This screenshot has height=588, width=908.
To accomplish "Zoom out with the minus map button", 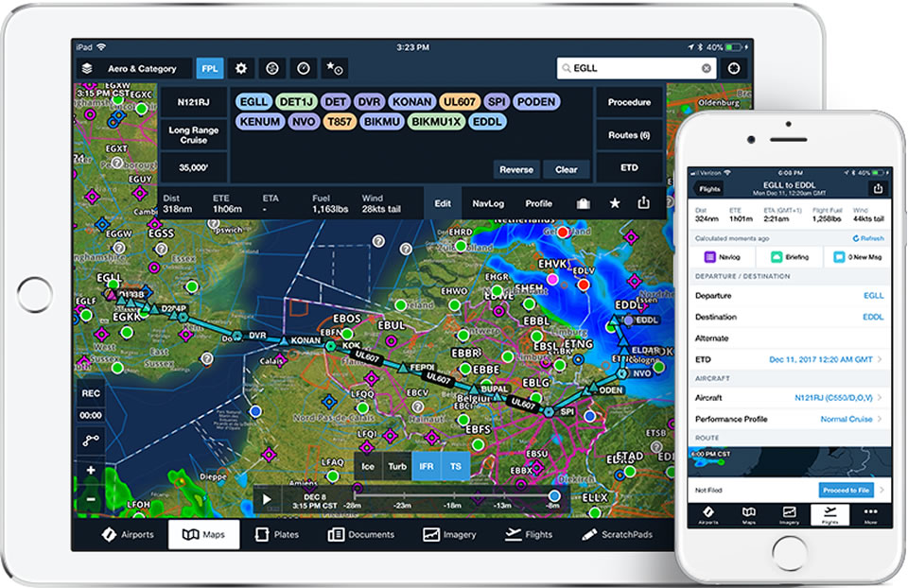I will pos(91,499).
